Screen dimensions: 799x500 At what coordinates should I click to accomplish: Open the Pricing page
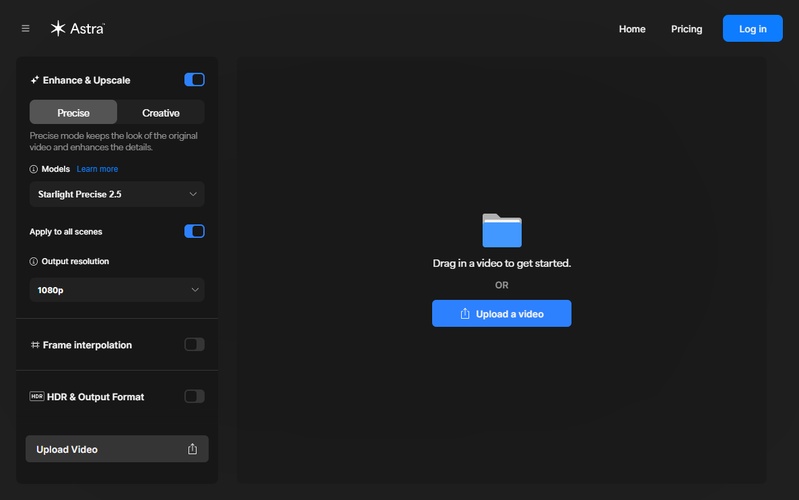(x=686, y=29)
